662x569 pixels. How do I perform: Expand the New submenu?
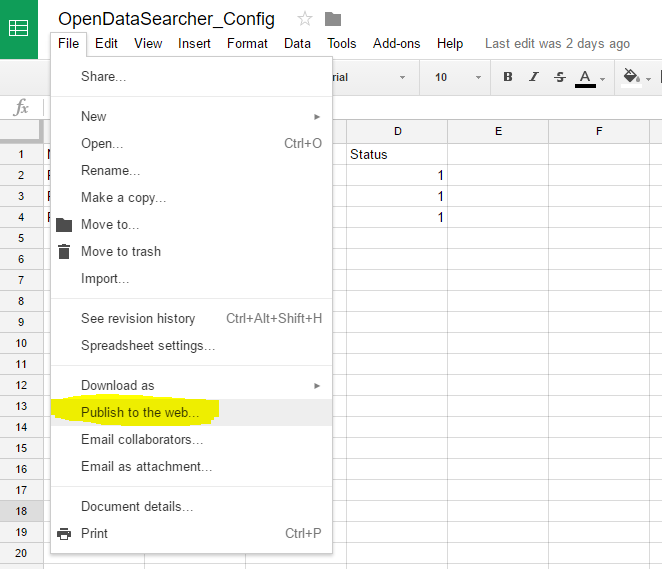(191, 117)
